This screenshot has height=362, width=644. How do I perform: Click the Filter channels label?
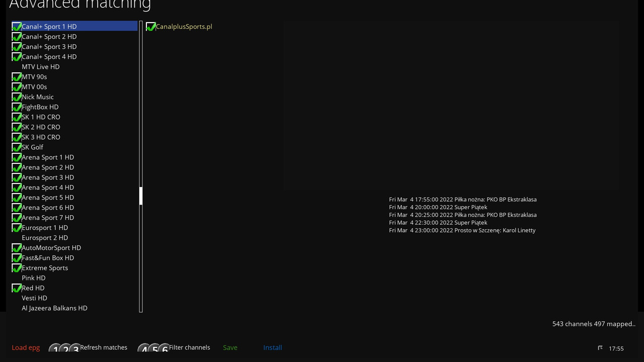(x=190, y=347)
